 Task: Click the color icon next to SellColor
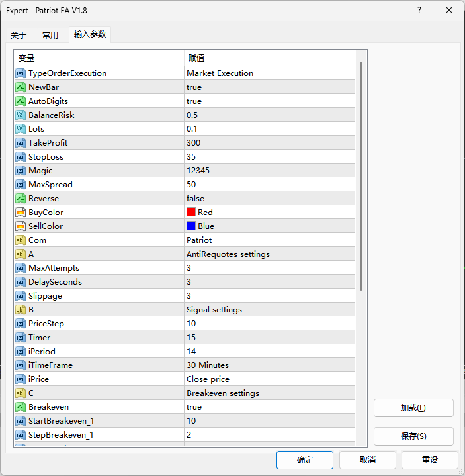(x=21, y=226)
